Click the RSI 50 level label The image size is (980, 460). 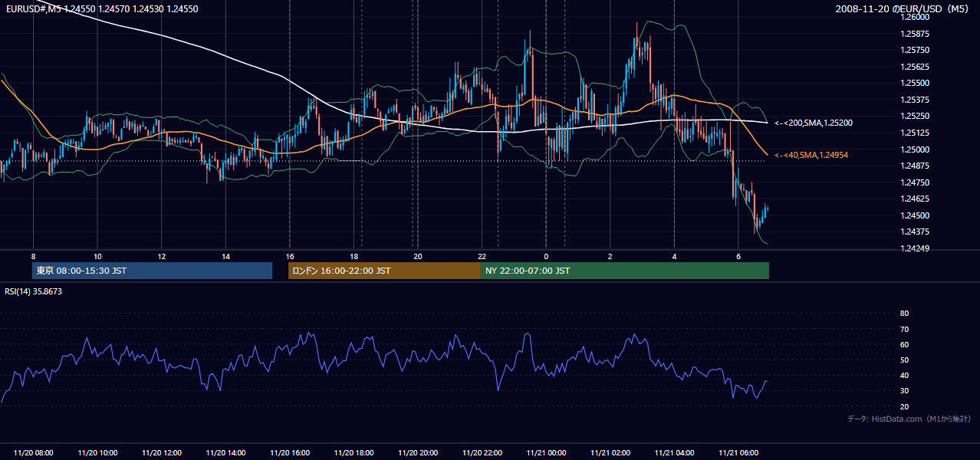[904, 360]
